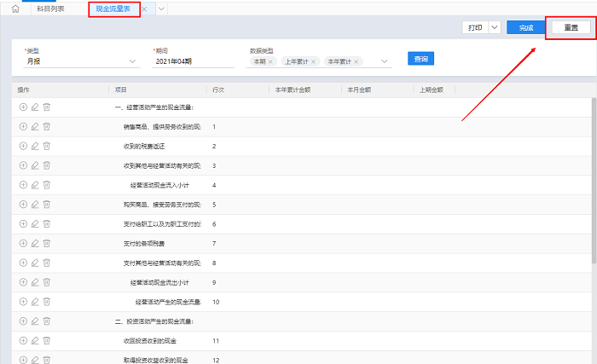Screen dimensions: 597x364
Task: Click the home icon in tab bar
Action: [15, 9]
